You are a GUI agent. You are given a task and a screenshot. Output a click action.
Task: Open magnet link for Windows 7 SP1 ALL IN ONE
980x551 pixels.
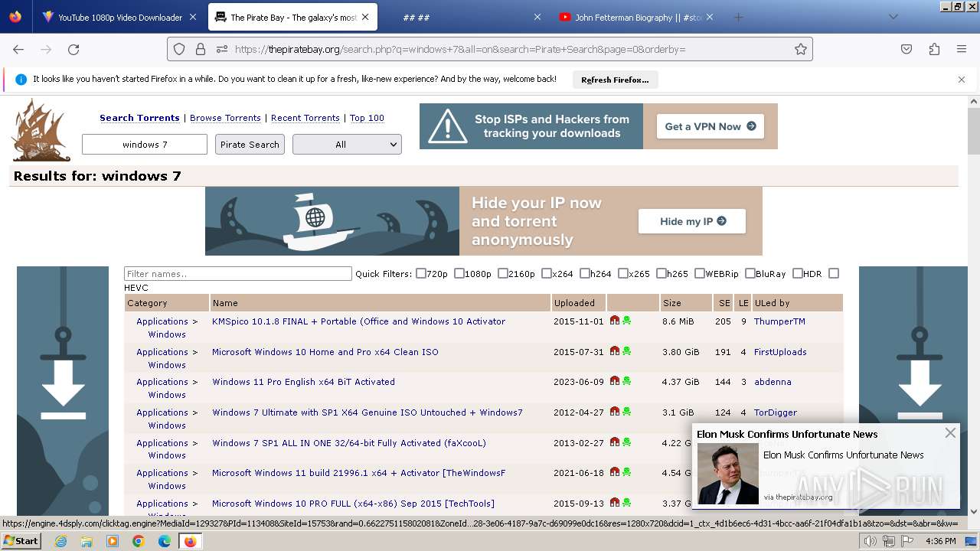(614, 442)
